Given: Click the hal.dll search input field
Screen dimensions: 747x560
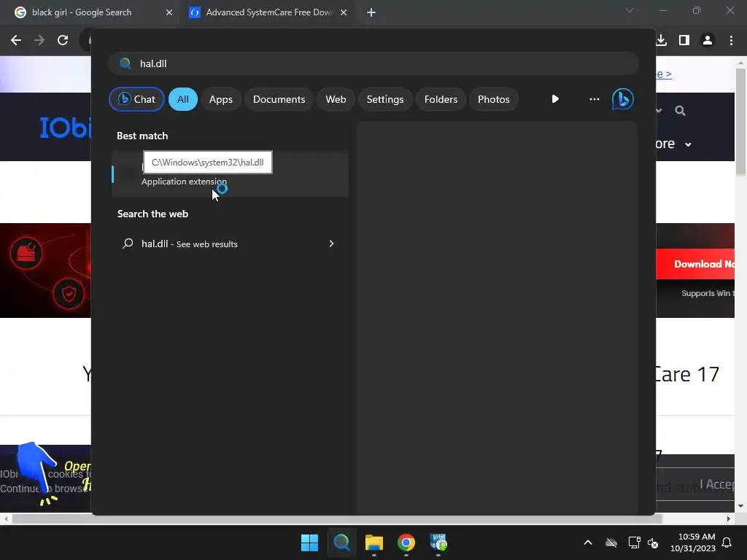Looking at the screenshot, I should point(374,63).
